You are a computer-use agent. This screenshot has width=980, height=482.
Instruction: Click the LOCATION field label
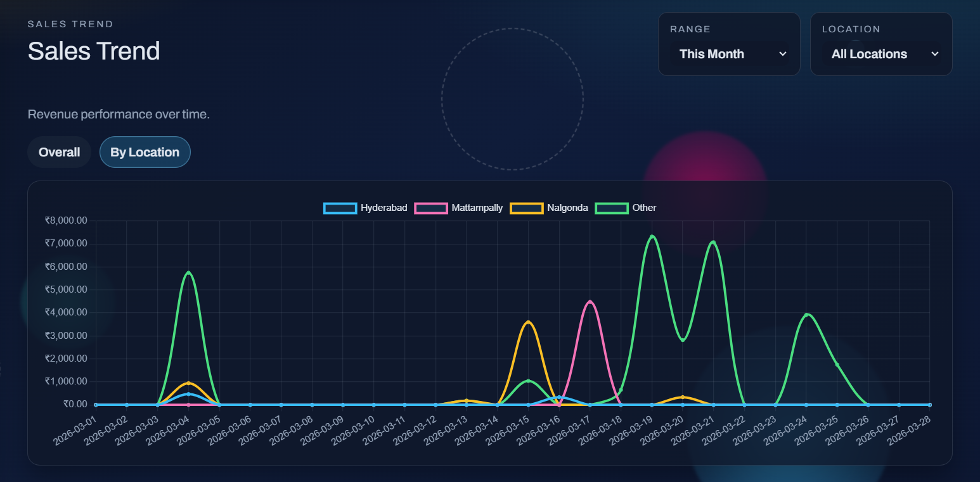851,29
